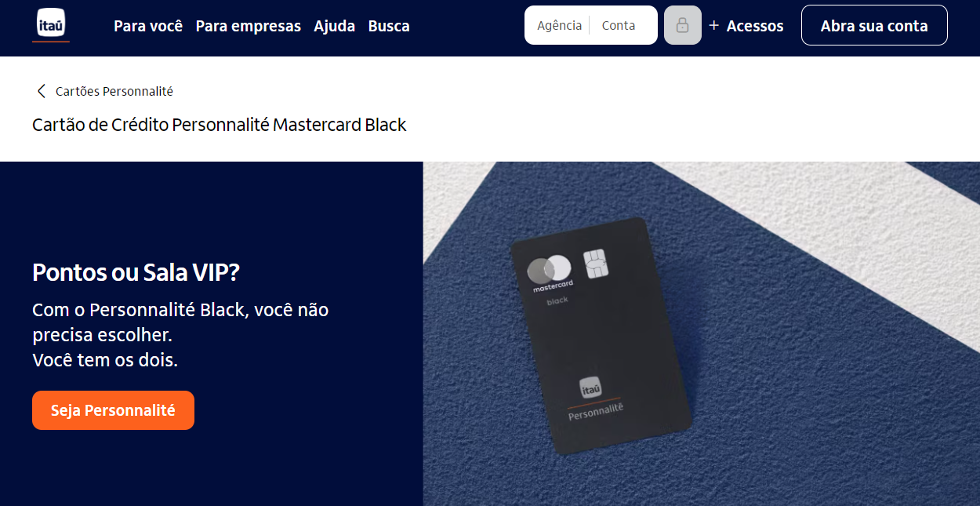
Task: Open the Para você menu
Action: tap(148, 26)
